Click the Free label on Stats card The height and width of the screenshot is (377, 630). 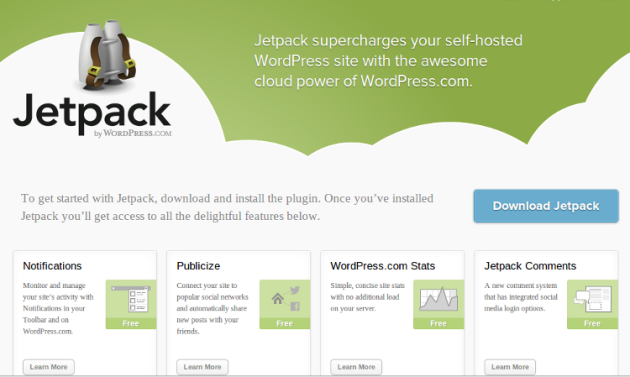click(x=438, y=324)
